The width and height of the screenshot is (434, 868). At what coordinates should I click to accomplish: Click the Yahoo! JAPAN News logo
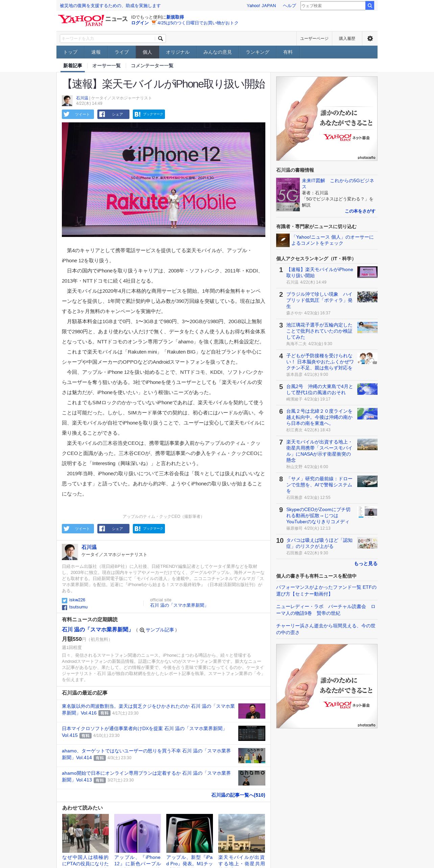92,20
